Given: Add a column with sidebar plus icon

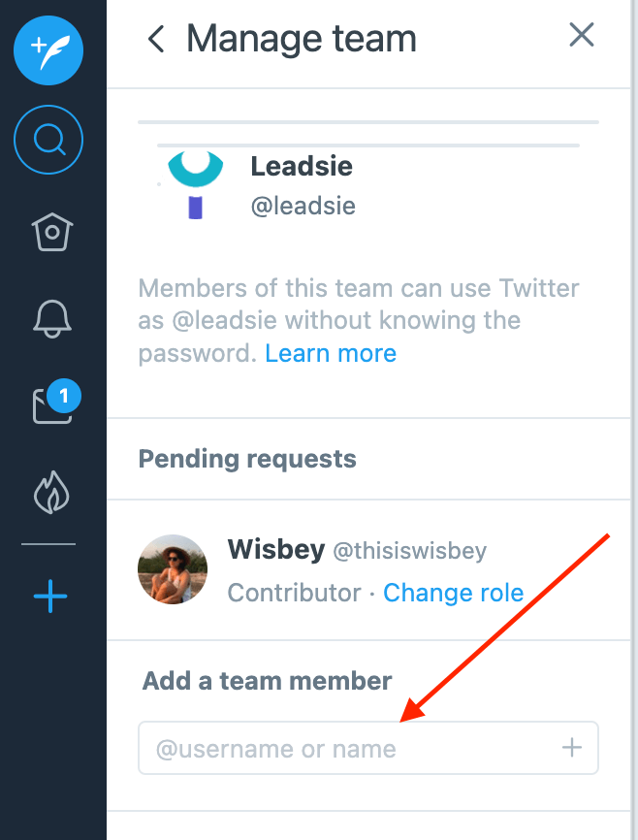Looking at the screenshot, I should pyautogui.click(x=50, y=595).
